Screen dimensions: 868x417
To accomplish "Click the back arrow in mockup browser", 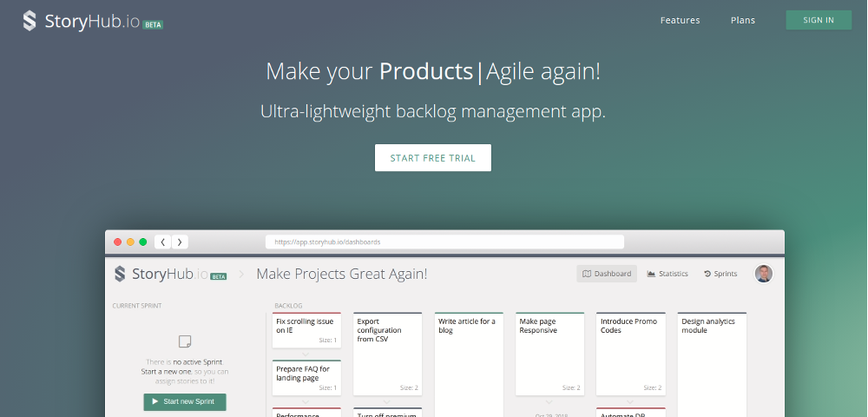I will (163, 242).
